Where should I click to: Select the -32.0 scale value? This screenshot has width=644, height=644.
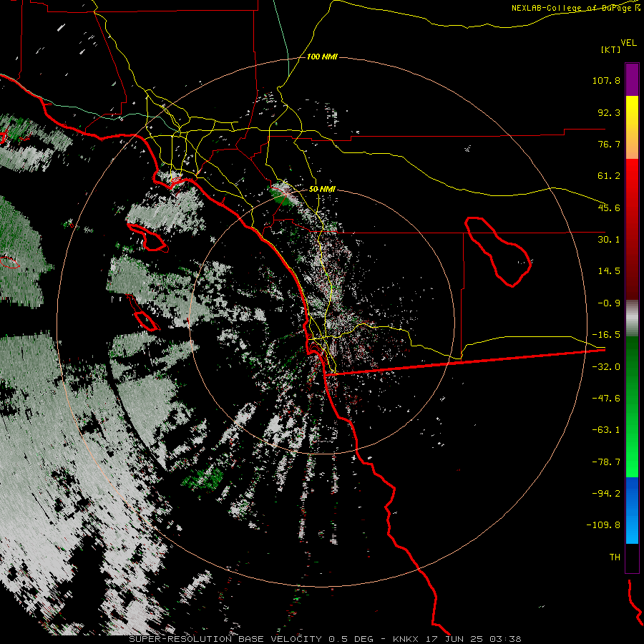pos(606,367)
